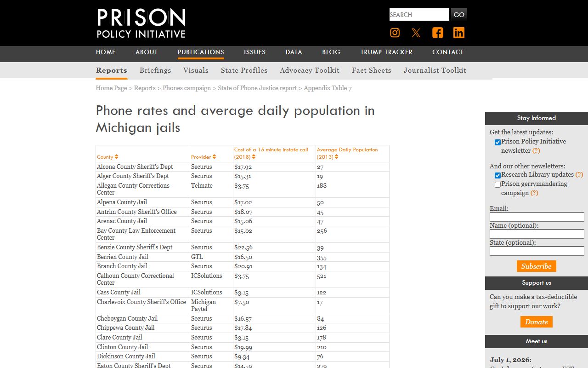Image resolution: width=588 pixels, height=368 pixels.
Task: Select the Briefings sub-tab
Action: 155,70
